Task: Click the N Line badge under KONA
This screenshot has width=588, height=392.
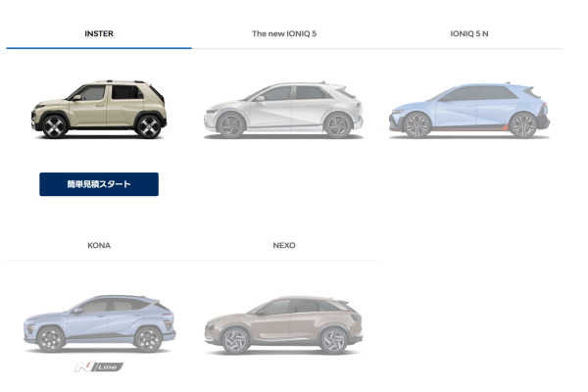Action: point(99,367)
